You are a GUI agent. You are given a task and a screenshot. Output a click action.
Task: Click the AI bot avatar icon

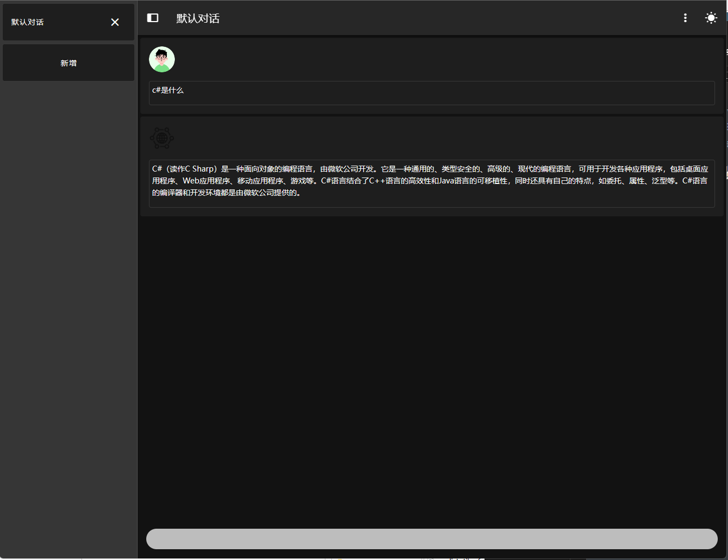[x=162, y=138]
